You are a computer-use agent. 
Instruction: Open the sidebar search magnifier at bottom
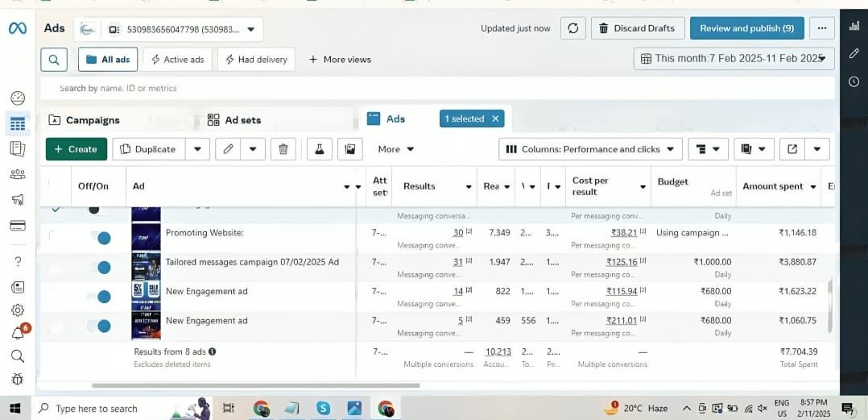(x=18, y=356)
